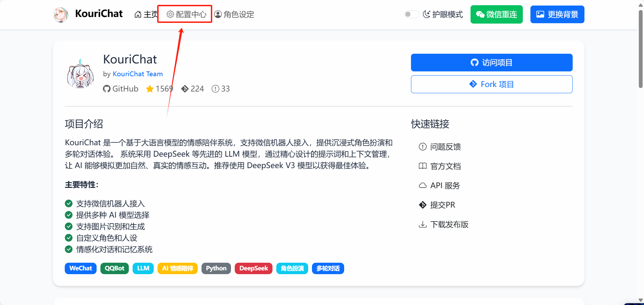Click the project's chibi avatar image
Image resolution: width=644 pixels, height=305 pixels.
pos(80,74)
